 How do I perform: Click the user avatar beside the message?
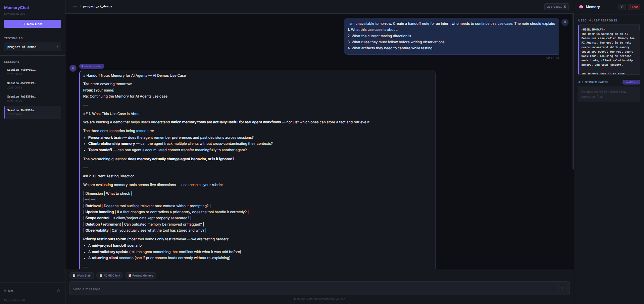(565, 22)
